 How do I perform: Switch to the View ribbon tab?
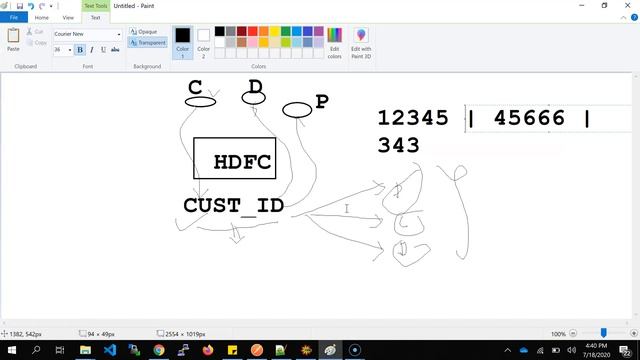(x=68, y=18)
